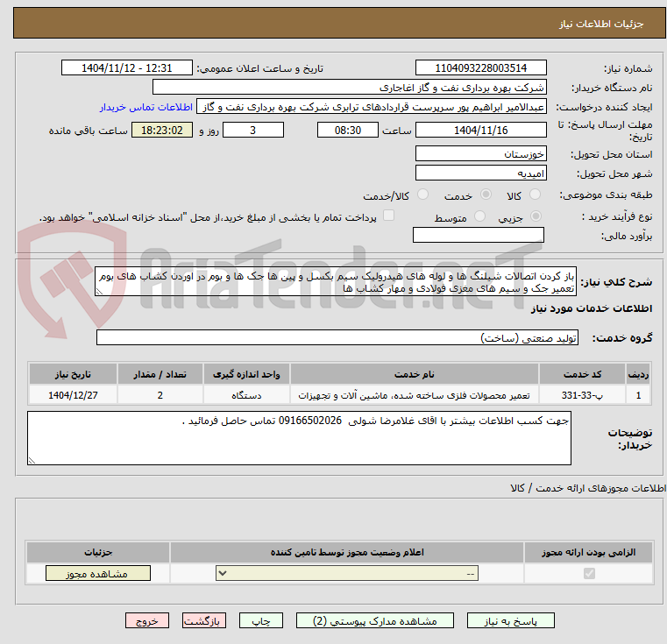Click the announcement date field 1404/11/12 - 12:31

pos(127,68)
